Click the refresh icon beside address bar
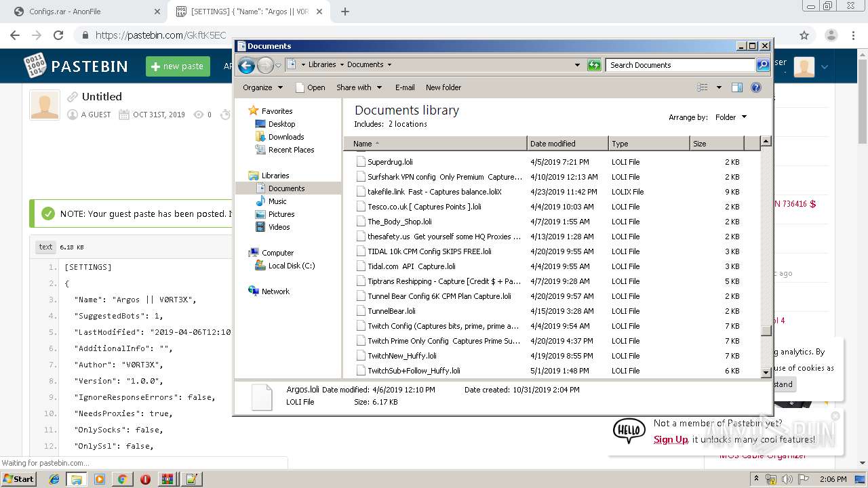 (x=594, y=65)
